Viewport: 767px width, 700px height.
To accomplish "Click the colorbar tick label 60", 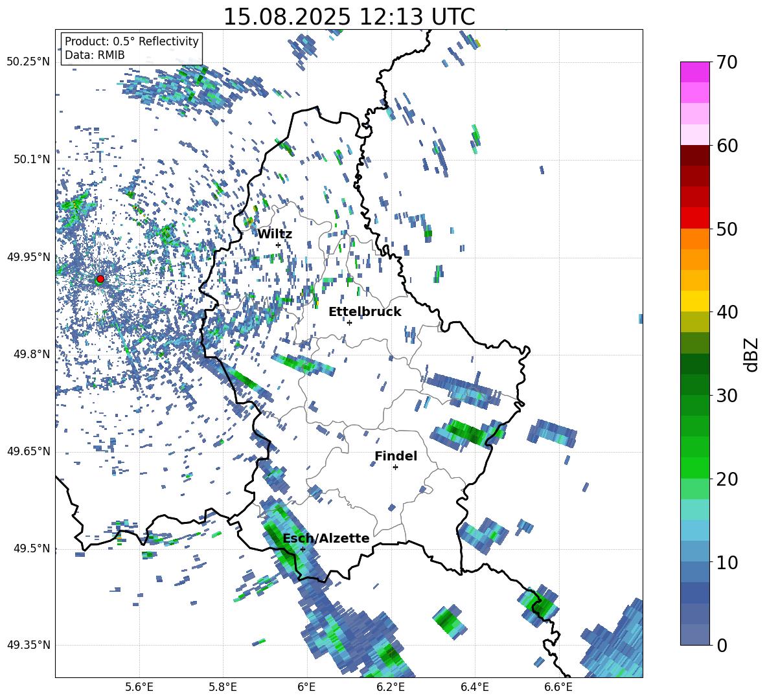I will pos(727,146).
